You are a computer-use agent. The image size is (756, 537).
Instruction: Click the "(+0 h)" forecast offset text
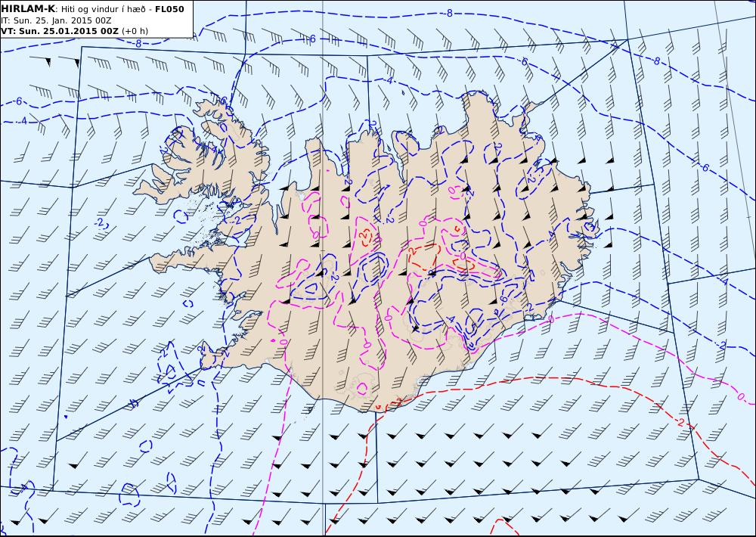(x=135, y=31)
